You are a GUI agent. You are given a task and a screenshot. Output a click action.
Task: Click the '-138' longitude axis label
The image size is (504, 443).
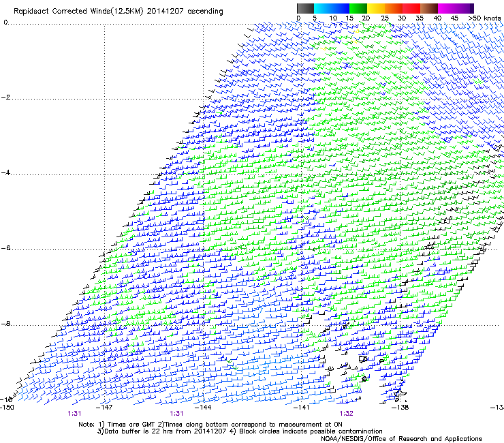(400, 408)
